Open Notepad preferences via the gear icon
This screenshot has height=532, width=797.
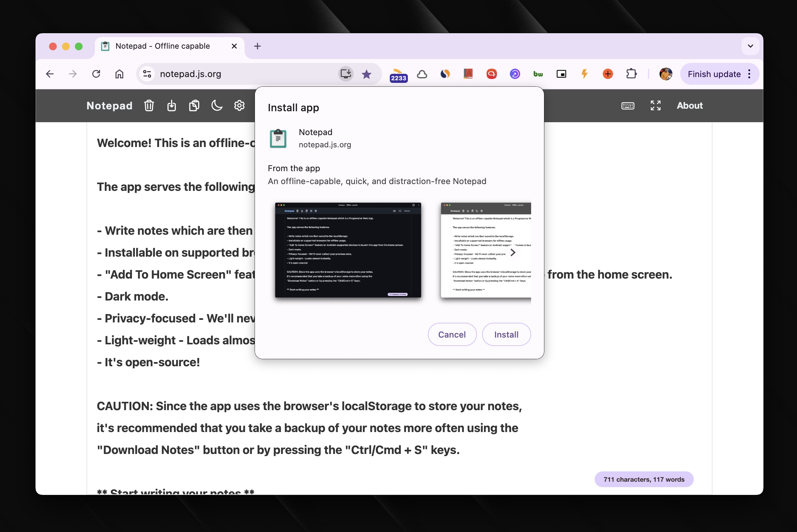pyautogui.click(x=239, y=105)
